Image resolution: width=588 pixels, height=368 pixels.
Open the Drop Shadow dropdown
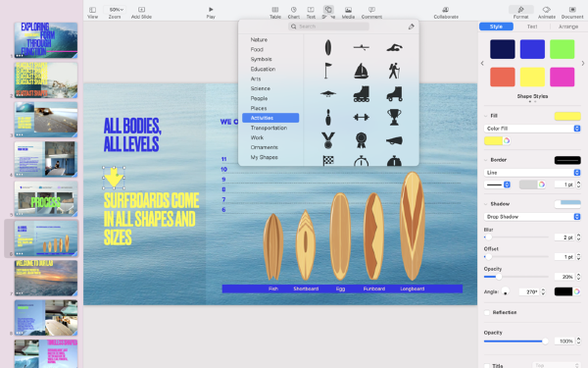click(532, 217)
